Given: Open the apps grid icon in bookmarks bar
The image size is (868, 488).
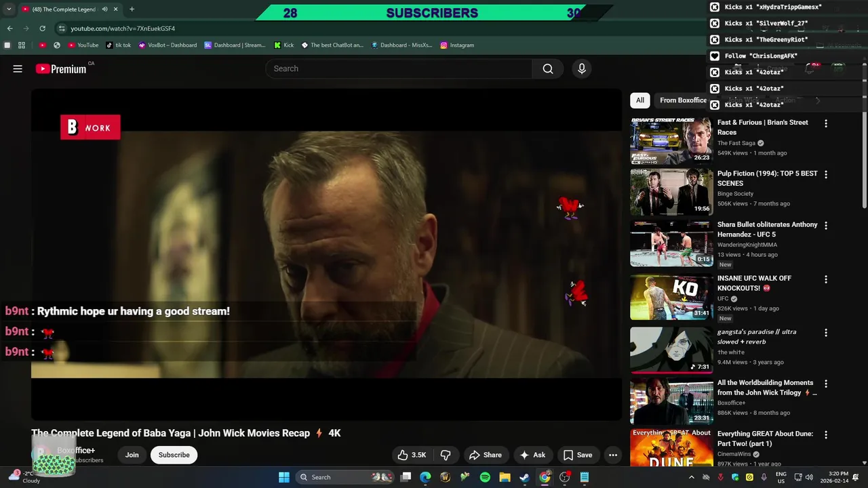Looking at the screenshot, I should click(x=22, y=45).
